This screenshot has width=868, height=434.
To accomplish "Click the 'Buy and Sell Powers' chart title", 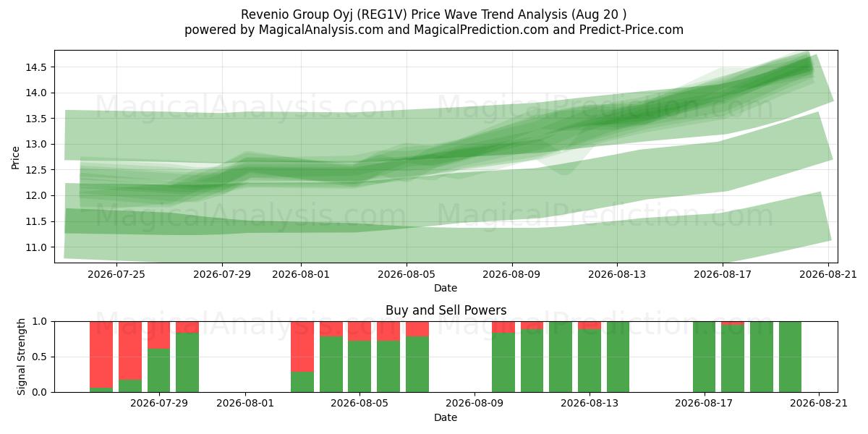I will point(446,310).
